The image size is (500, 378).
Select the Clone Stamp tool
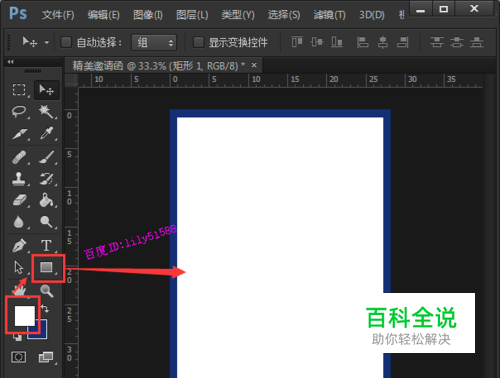(x=19, y=179)
